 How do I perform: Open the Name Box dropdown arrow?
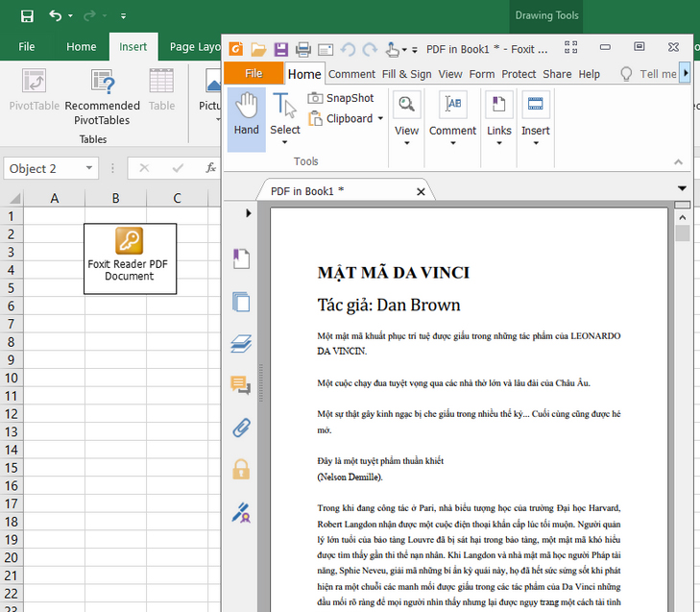click(89, 168)
